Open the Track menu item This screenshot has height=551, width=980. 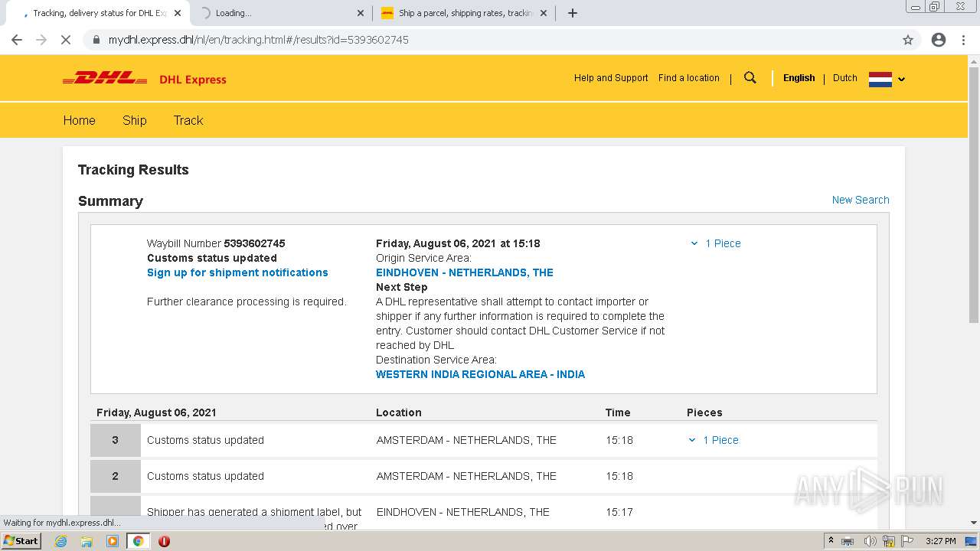pyautogui.click(x=188, y=120)
